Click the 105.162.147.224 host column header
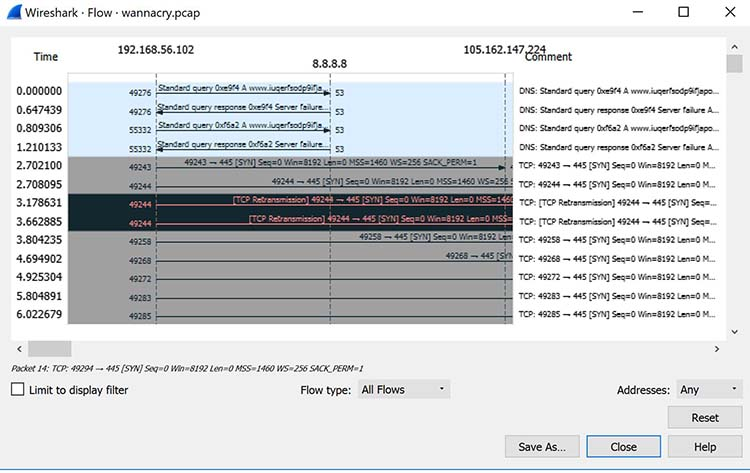 click(x=504, y=49)
